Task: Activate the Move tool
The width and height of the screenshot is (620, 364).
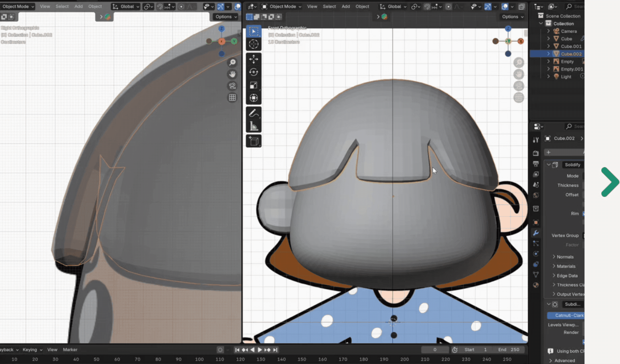Action: coord(254,59)
